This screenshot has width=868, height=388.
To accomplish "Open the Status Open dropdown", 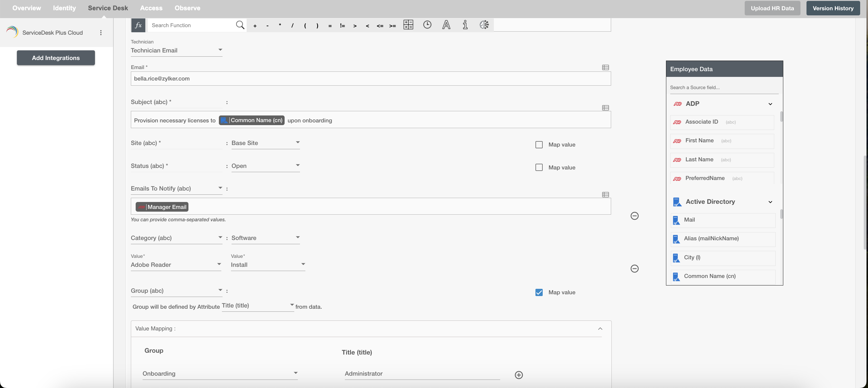I will click(x=266, y=166).
